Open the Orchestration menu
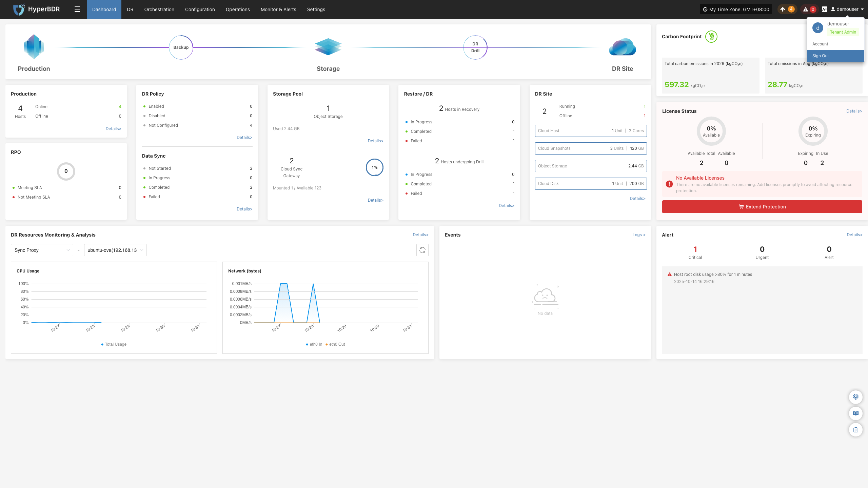 (x=159, y=9)
